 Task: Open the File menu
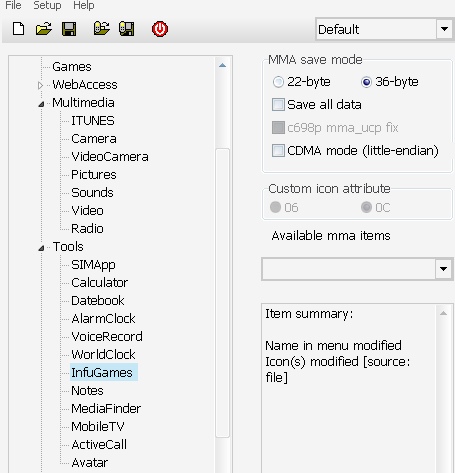coord(13,5)
